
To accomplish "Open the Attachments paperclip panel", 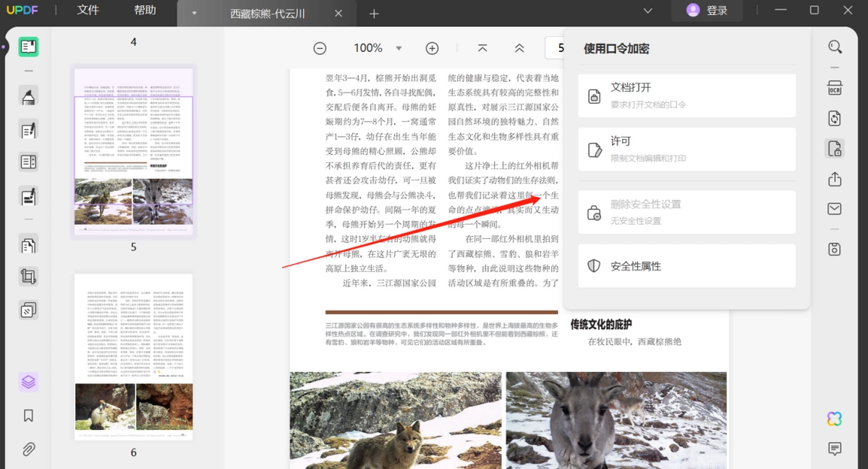I will click(28, 449).
